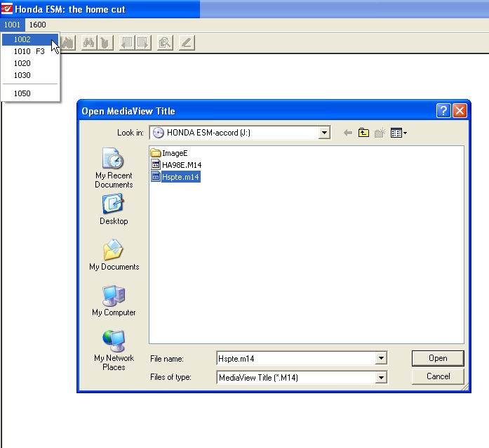Open My Documents in places bar
This screenshot has height=448, width=489.
tap(114, 255)
